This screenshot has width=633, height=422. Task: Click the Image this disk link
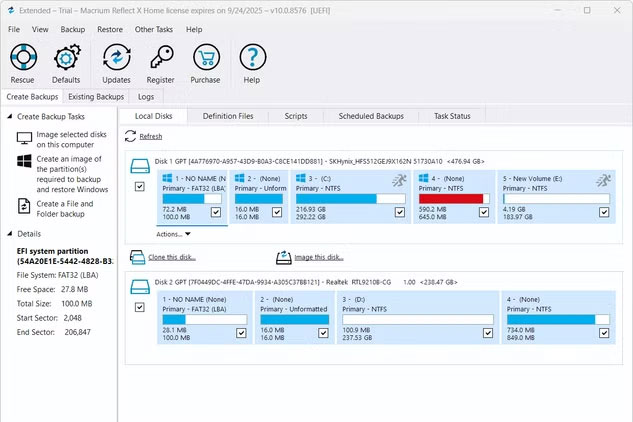(x=317, y=257)
